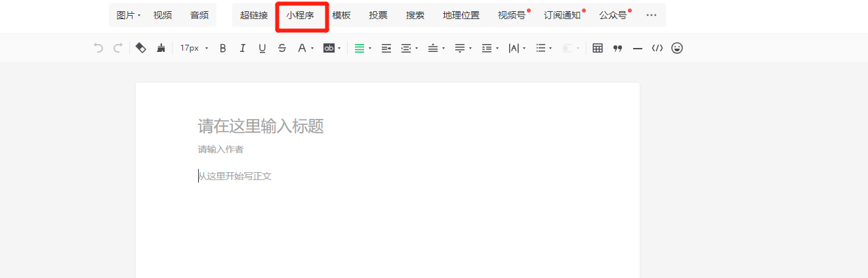Activate the format painter brush
868x278 pixels.
click(161, 48)
